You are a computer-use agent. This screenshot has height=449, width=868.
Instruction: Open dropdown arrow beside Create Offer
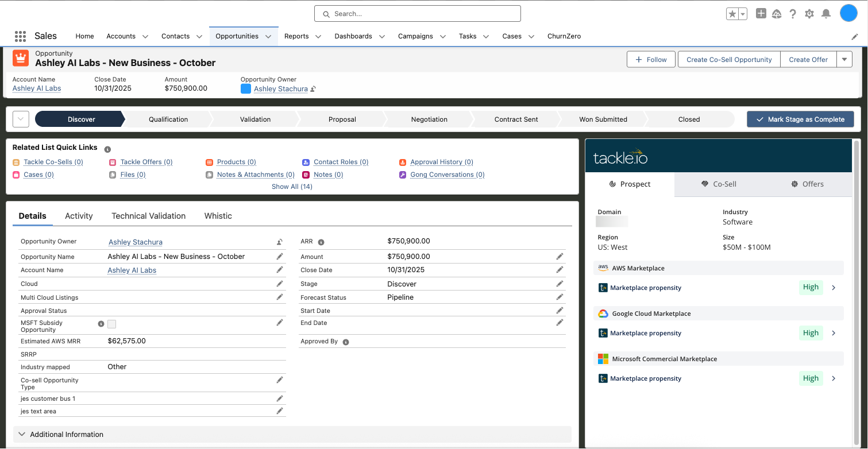tap(844, 59)
